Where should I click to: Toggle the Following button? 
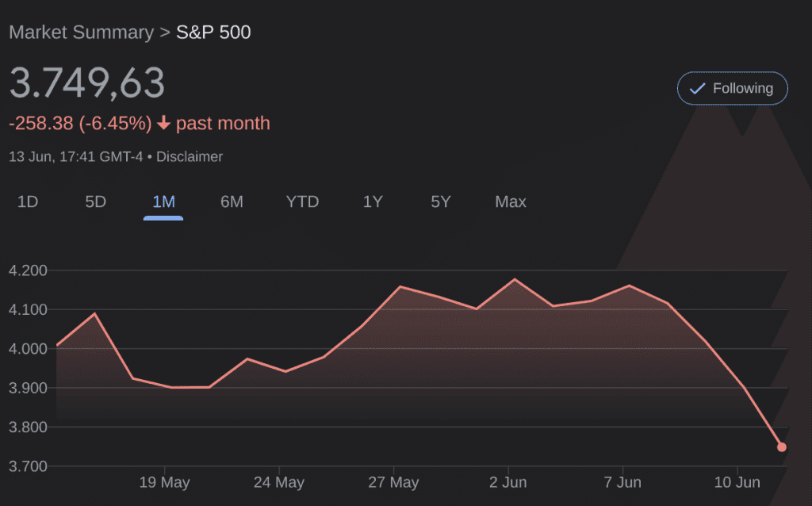(x=732, y=88)
